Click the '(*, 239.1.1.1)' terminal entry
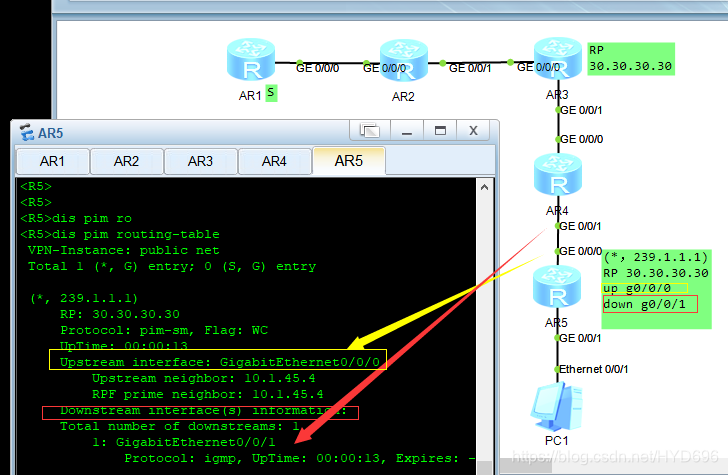This screenshot has height=475, width=728. pos(84,298)
